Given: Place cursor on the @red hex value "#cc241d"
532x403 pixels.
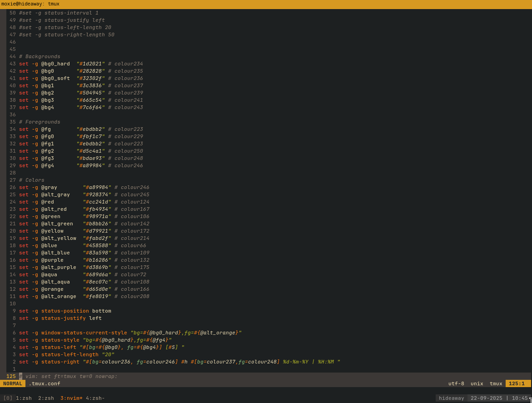Looking at the screenshot, I should pyautogui.click(x=97, y=202).
